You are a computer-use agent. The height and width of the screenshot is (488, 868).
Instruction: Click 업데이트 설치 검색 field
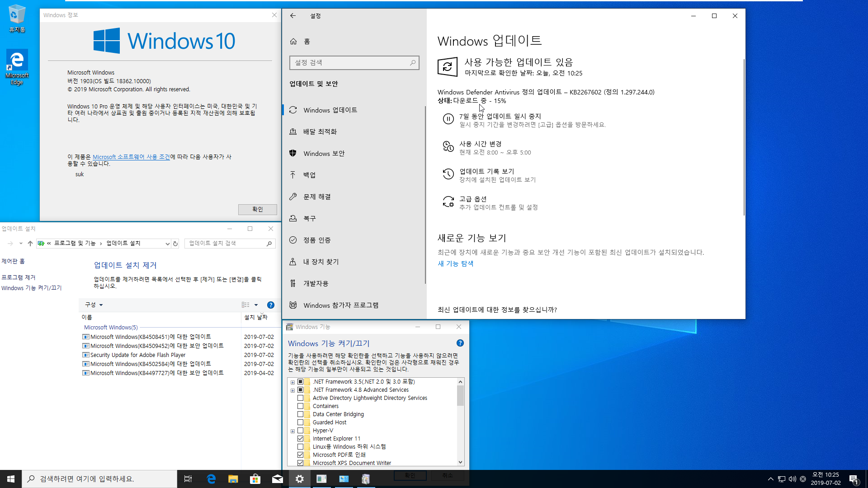point(230,244)
